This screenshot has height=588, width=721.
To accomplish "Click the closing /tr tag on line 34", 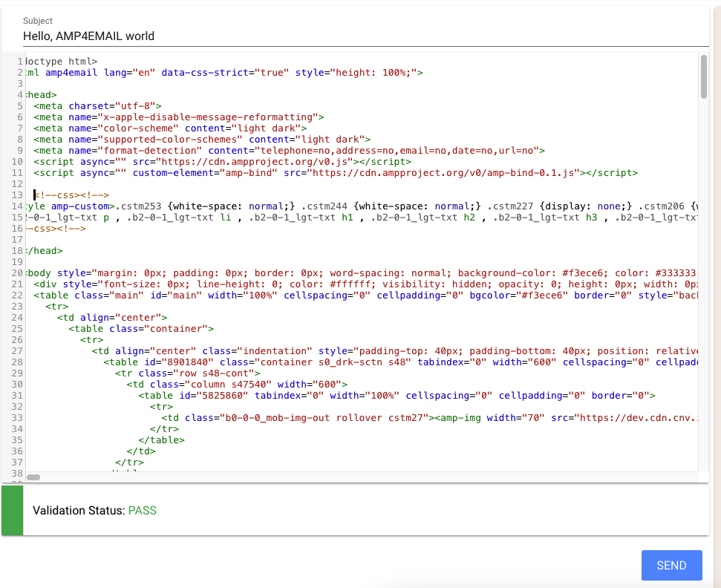I will [164, 429].
